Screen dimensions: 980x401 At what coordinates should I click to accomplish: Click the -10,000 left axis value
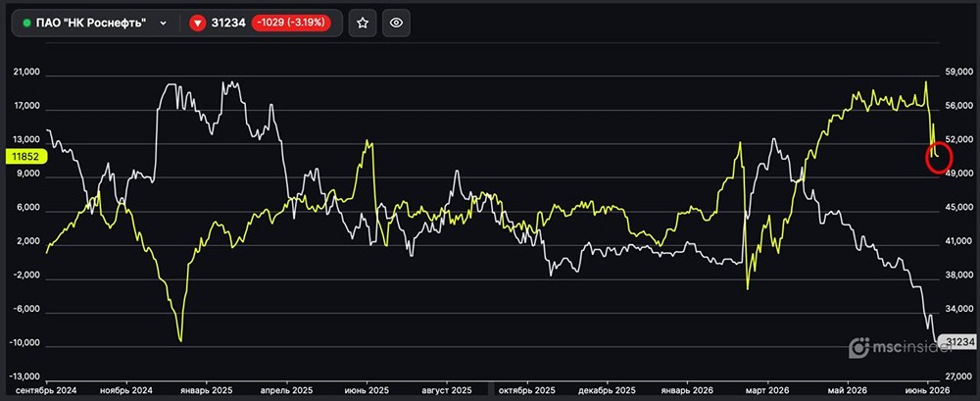pos(24,343)
